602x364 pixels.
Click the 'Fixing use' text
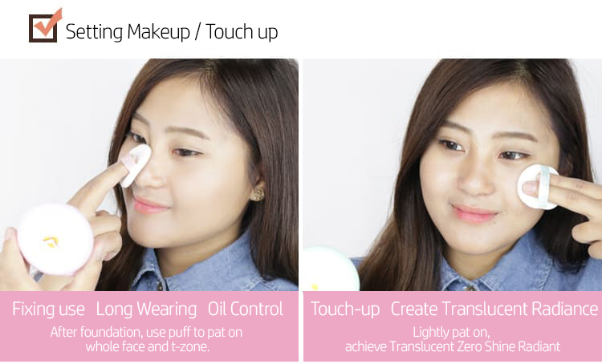click(x=48, y=309)
